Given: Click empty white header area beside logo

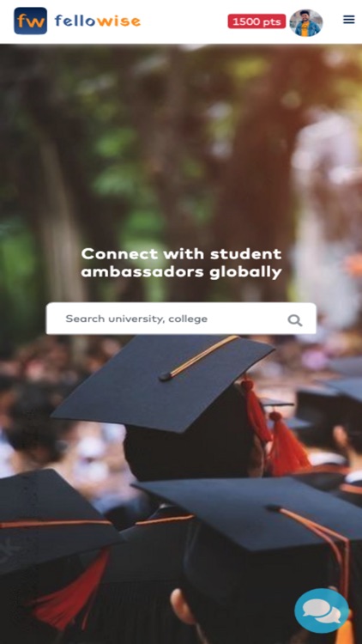Looking at the screenshot, I should pyautogui.click(x=184, y=21).
